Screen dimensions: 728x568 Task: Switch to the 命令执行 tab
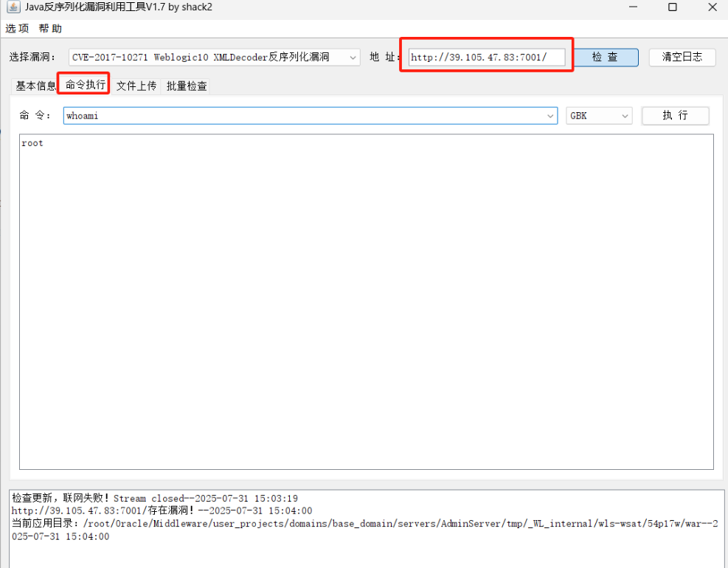[85, 85]
